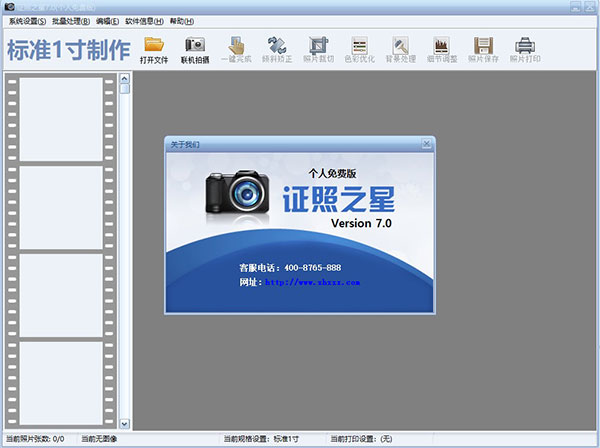Click the camera image in about dialog
The image size is (600, 448).
[x=237, y=192]
